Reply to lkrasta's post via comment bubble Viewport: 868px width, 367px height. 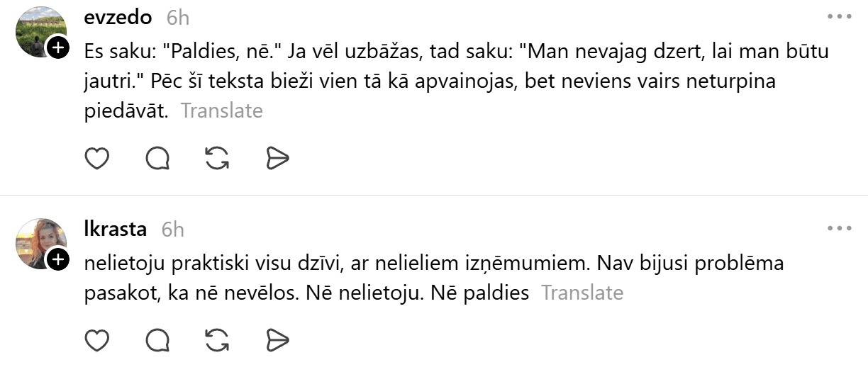(x=157, y=340)
